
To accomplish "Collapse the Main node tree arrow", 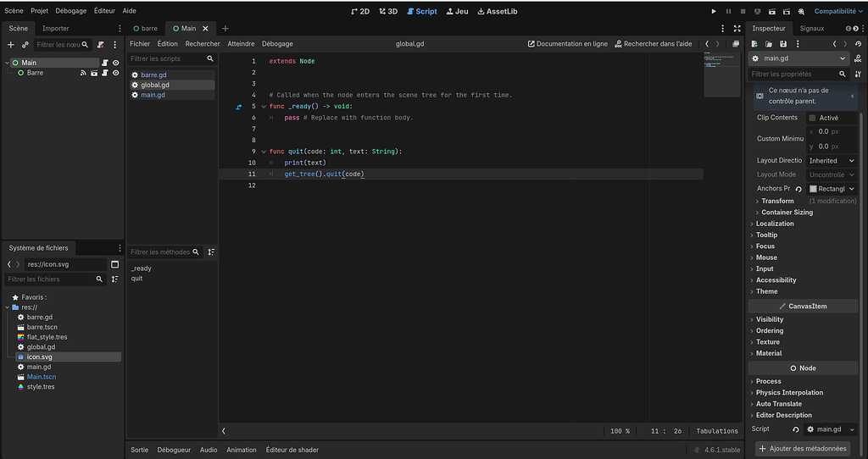I will click(x=7, y=63).
